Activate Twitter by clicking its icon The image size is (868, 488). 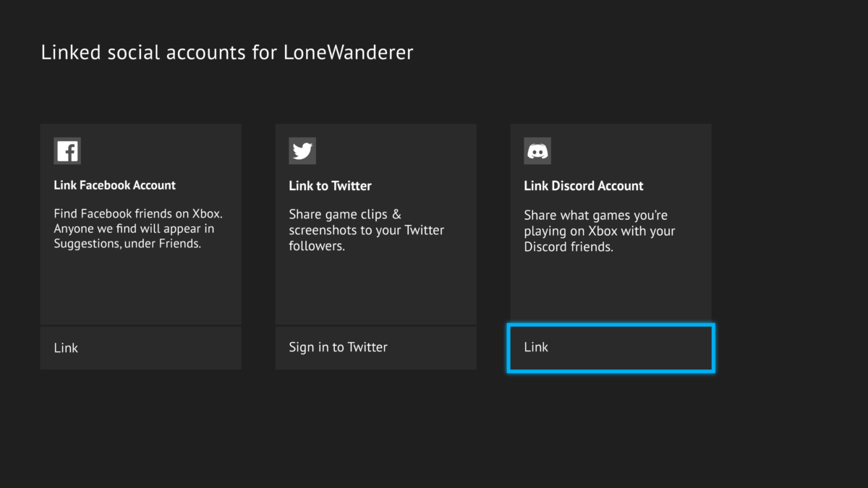(x=302, y=150)
